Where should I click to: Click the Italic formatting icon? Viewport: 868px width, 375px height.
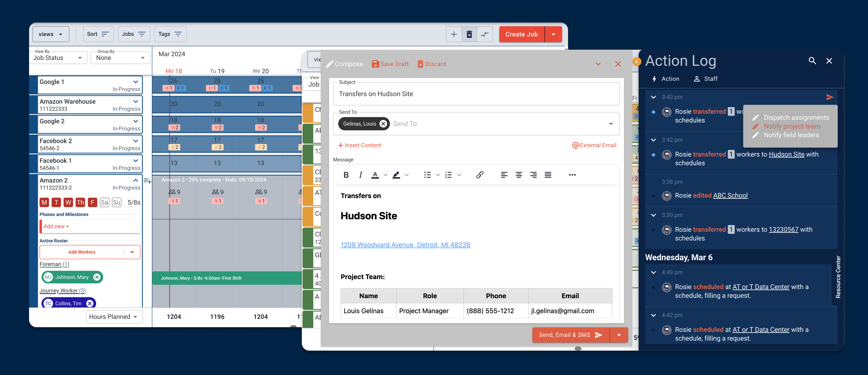coord(361,174)
